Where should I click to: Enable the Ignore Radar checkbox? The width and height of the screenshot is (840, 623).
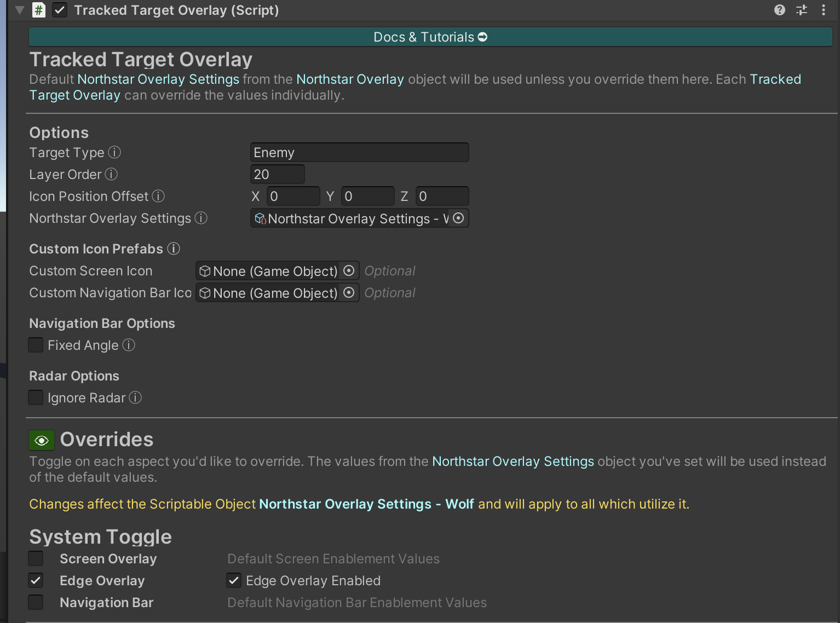click(x=36, y=397)
